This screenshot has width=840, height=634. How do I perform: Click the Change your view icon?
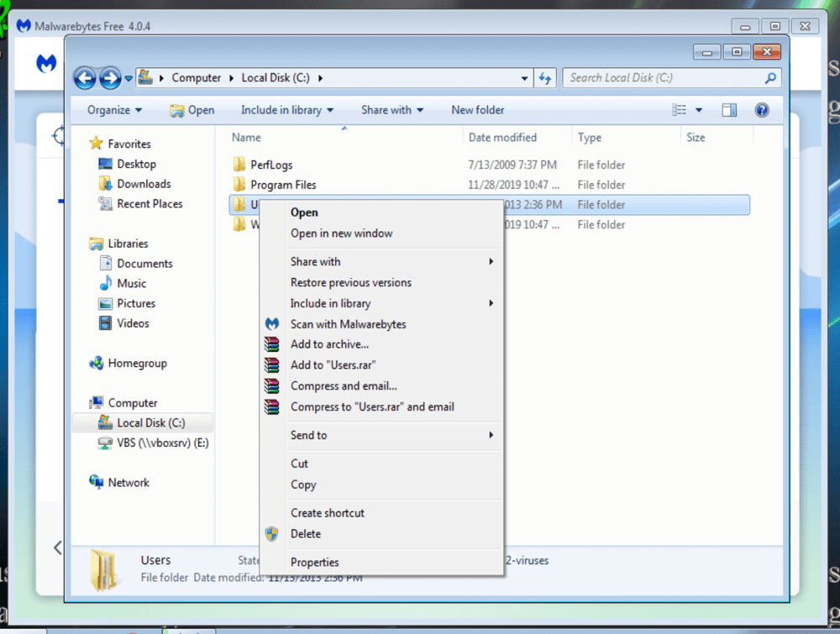680,110
